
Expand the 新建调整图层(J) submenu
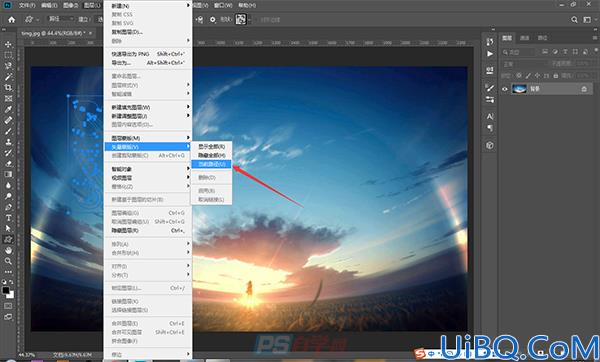click(x=148, y=116)
